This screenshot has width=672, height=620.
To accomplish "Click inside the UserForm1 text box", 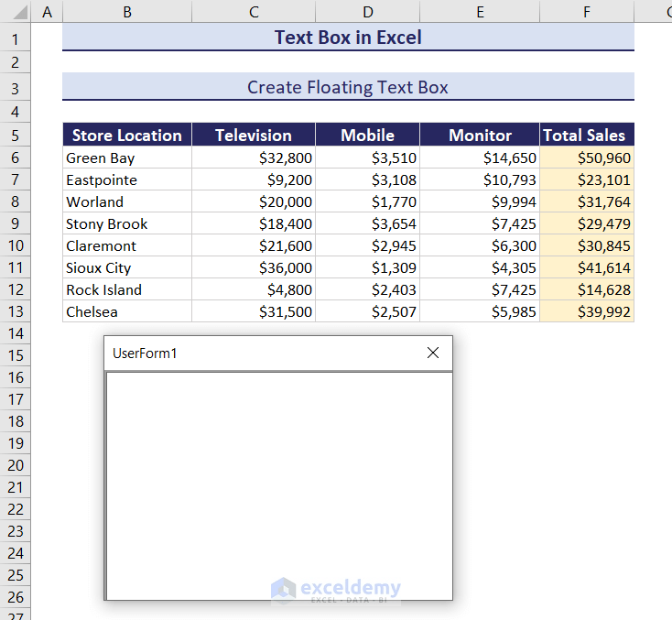I will pyautogui.click(x=279, y=486).
